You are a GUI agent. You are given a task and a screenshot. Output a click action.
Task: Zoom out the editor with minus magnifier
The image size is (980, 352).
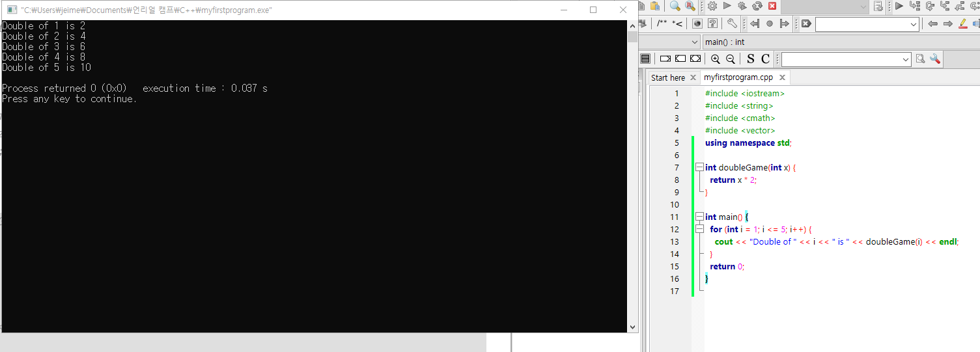coord(731,59)
